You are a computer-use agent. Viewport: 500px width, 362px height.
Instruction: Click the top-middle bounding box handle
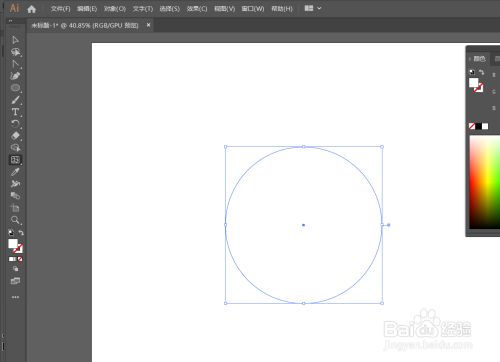click(303, 147)
